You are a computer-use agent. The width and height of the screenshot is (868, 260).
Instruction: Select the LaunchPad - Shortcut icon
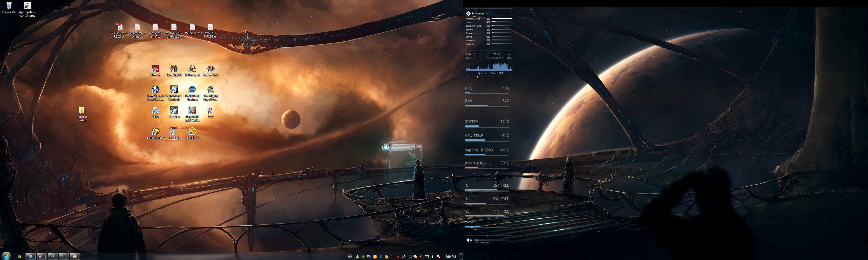click(x=174, y=93)
